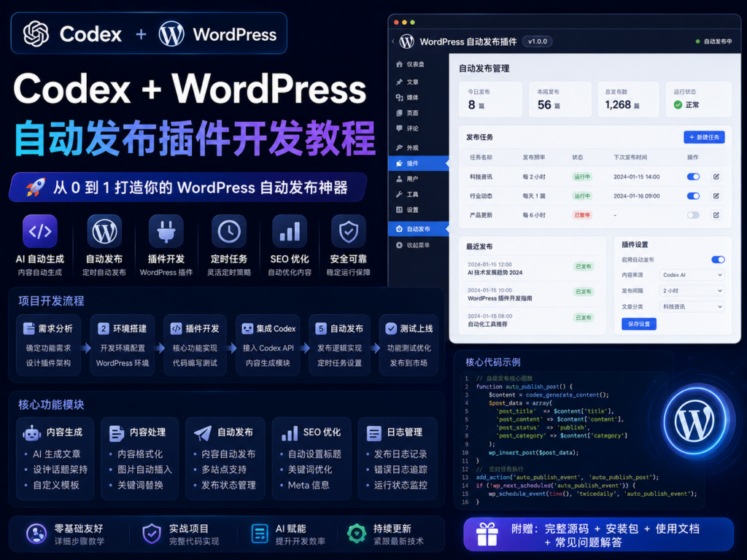Viewport: 747px width, 560px height.
Task: Click the 总发布数 1,268 stat card
Action: tap(628, 99)
